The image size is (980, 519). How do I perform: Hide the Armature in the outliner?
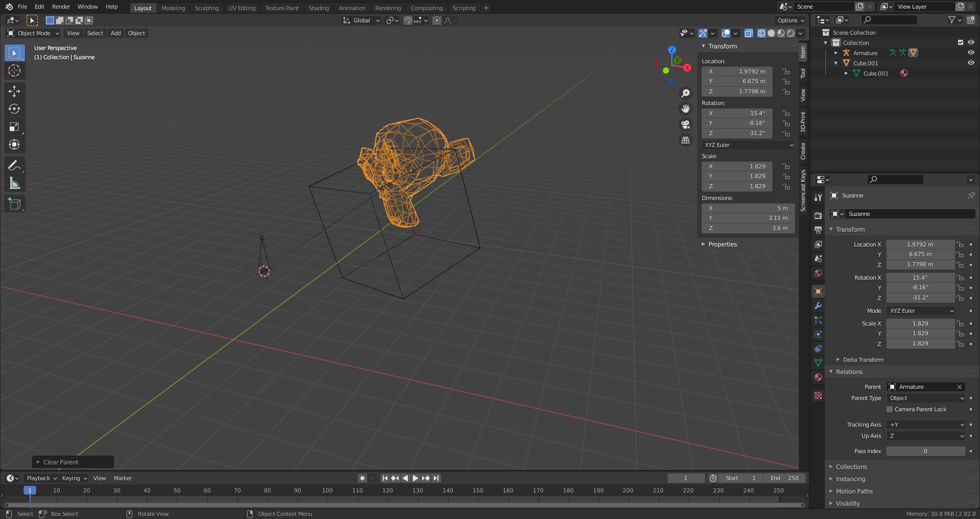(971, 53)
